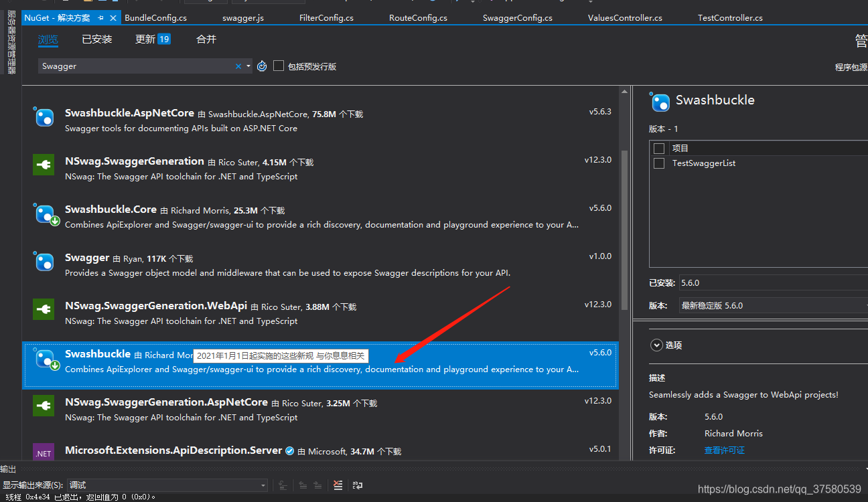Pin the NuGet solution tab
Viewport: 868px width, 502px height.
coord(100,18)
